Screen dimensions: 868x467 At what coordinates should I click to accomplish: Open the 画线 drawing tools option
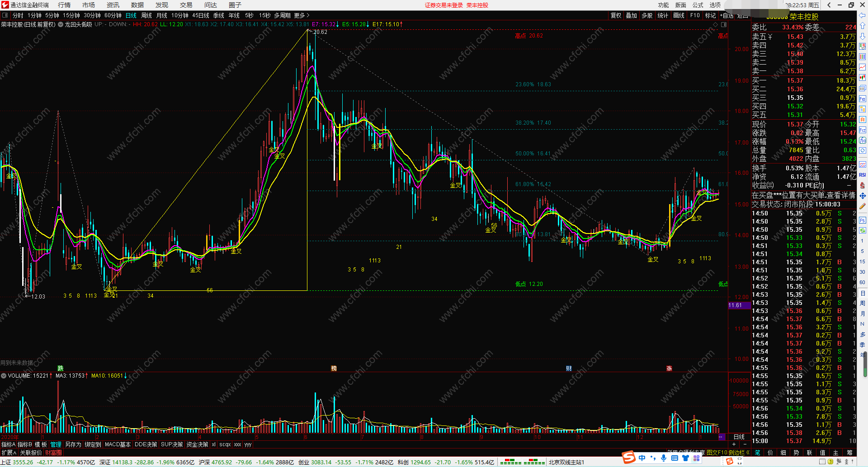pos(679,15)
